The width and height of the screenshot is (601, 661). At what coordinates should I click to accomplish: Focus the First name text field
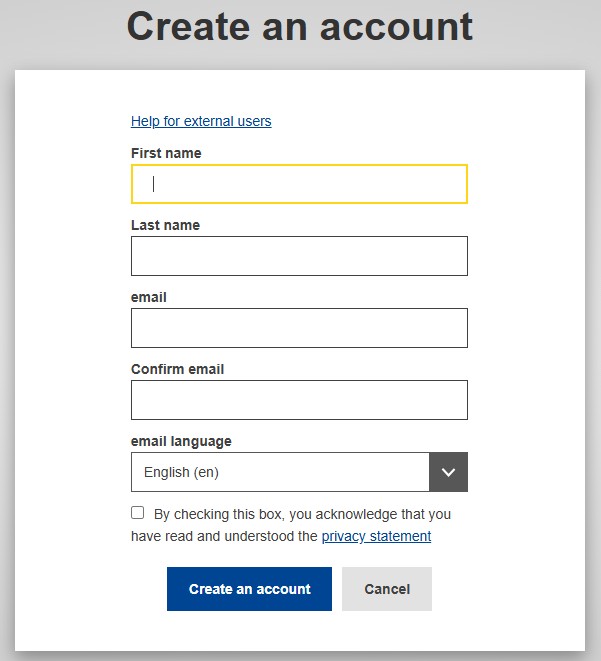point(299,184)
